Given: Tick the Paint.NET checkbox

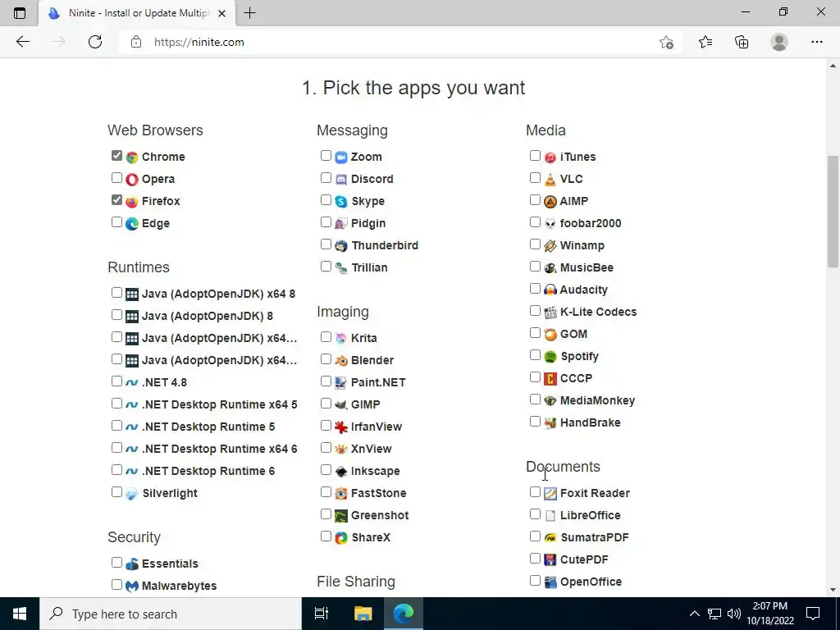Looking at the screenshot, I should click(326, 381).
